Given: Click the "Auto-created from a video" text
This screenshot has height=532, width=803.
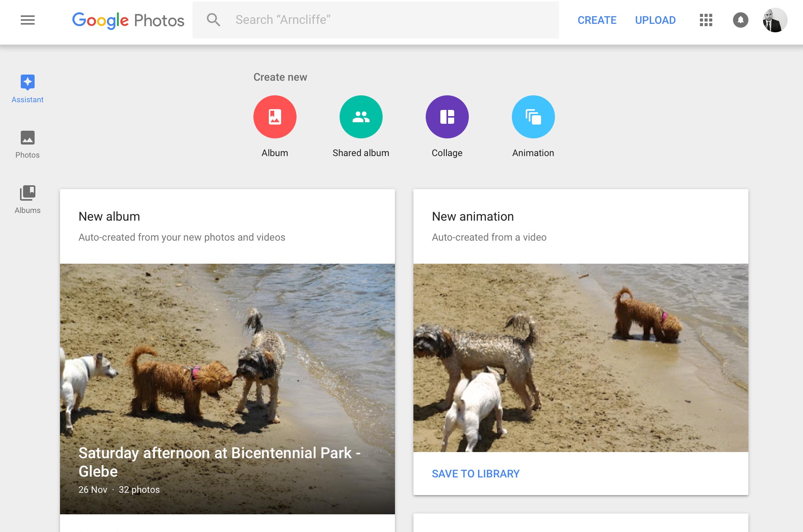Looking at the screenshot, I should (x=489, y=237).
